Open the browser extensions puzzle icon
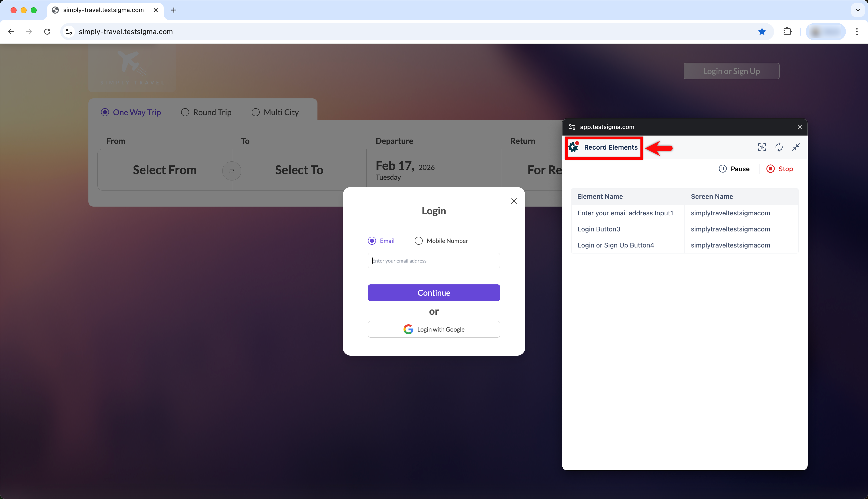The width and height of the screenshot is (868, 499). point(787,32)
